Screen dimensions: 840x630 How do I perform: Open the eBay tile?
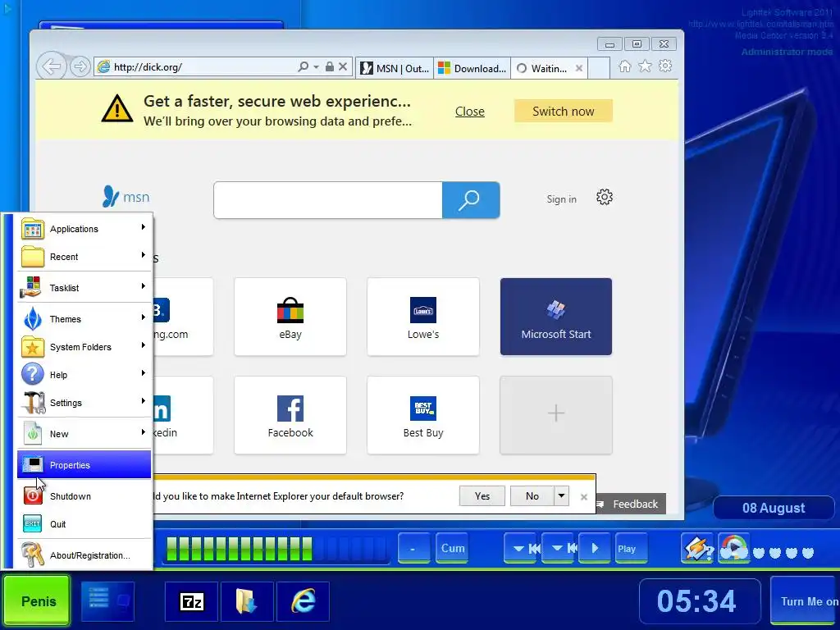click(x=290, y=317)
